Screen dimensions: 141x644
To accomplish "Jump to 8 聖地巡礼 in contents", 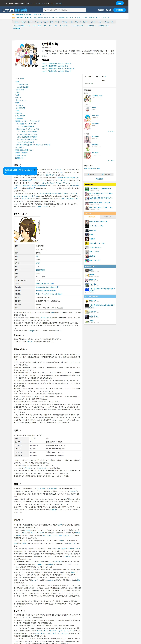I will point(19,113).
